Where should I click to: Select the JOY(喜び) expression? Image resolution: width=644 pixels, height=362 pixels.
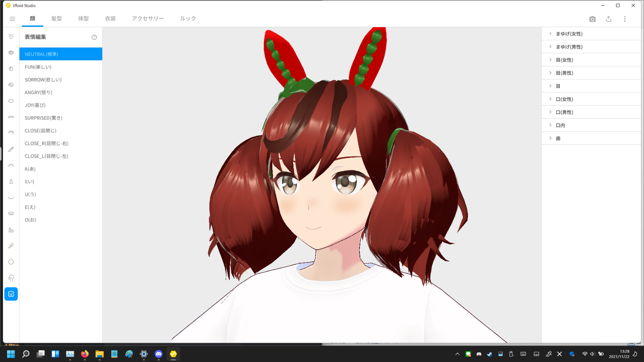[x=61, y=105]
